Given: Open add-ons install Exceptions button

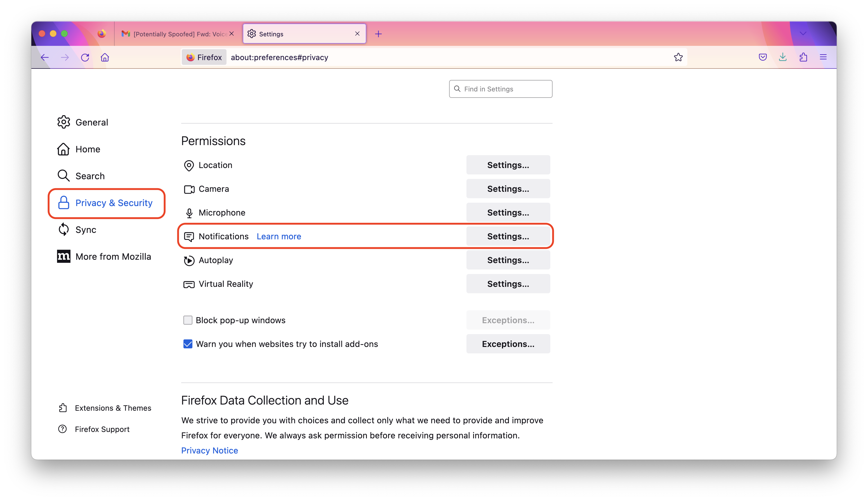Looking at the screenshot, I should 508,344.
